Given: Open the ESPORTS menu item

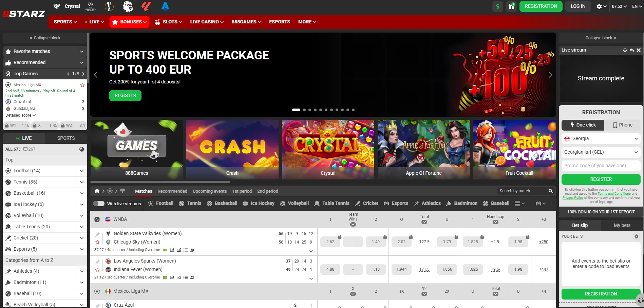Looking at the screenshot, I should click(x=280, y=22).
